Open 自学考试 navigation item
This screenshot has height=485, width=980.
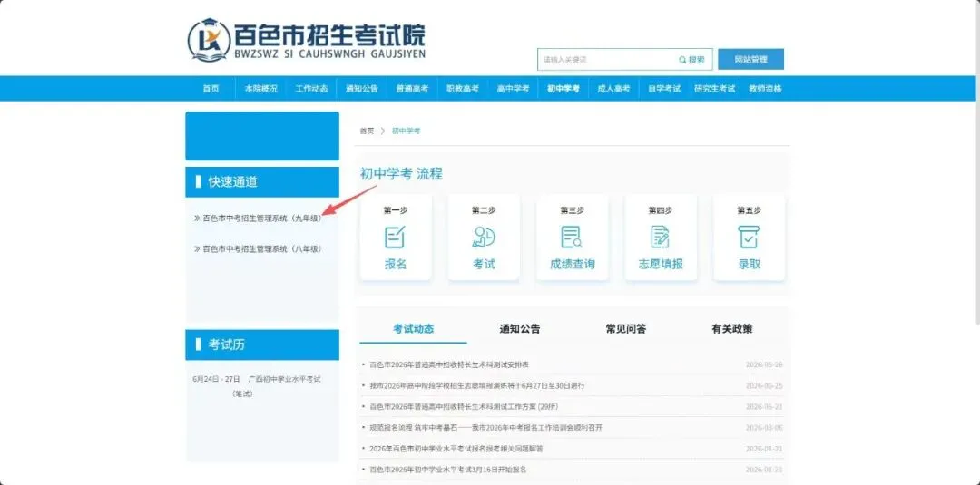coord(663,89)
